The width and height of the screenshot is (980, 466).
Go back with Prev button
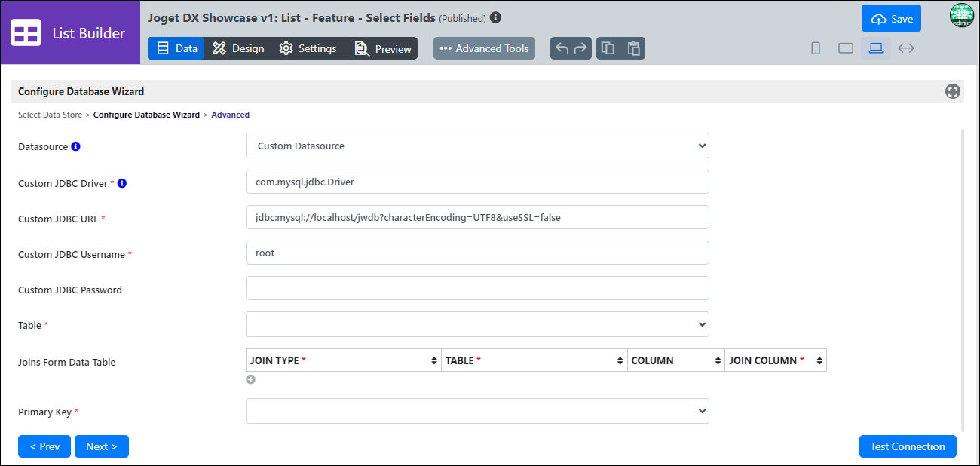44,446
